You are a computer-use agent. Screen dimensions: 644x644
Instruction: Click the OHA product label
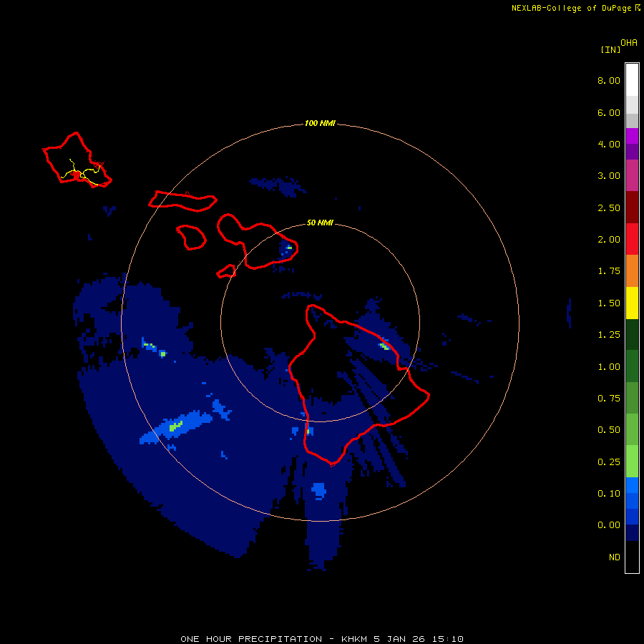(x=629, y=43)
